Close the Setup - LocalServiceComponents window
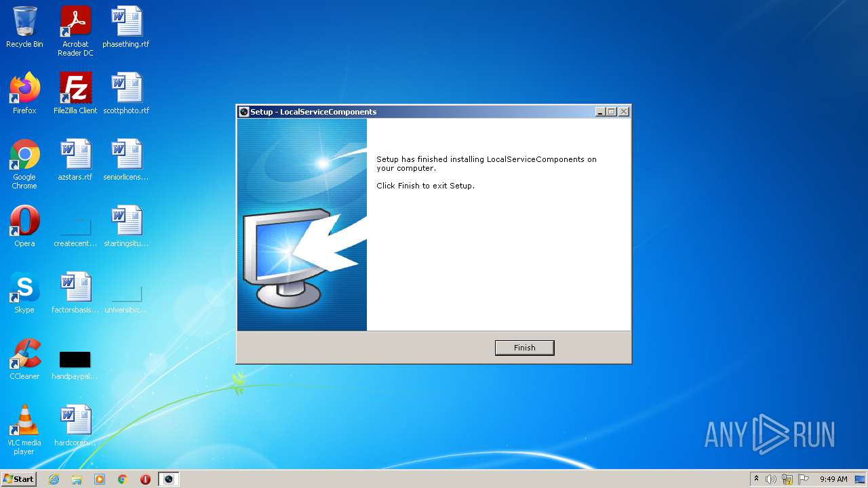 tap(624, 112)
